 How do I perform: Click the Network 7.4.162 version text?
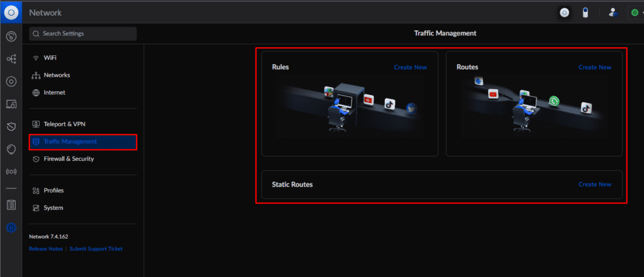tap(48, 237)
